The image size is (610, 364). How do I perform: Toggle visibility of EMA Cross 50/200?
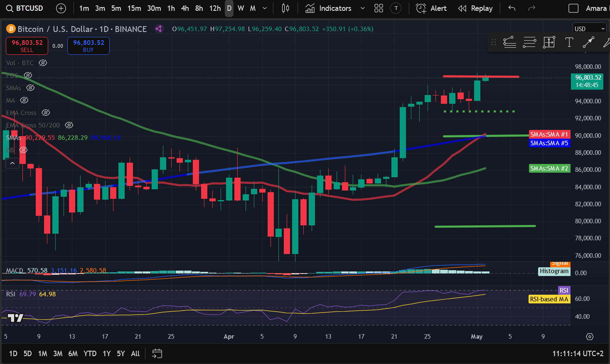point(69,125)
